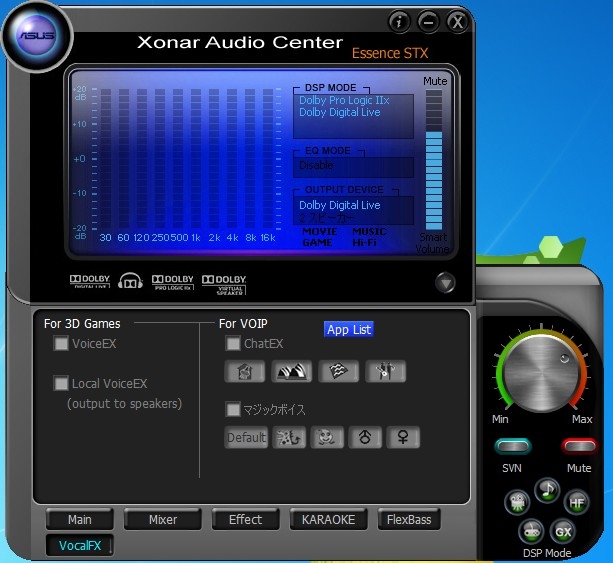Click the ASUS logo orb
The width and height of the screenshot is (613, 563).
point(37,36)
